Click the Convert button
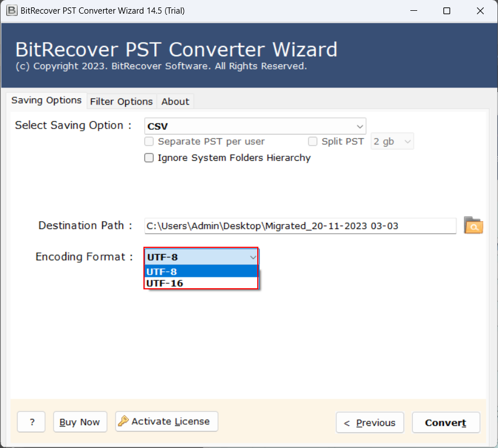 [x=446, y=422]
